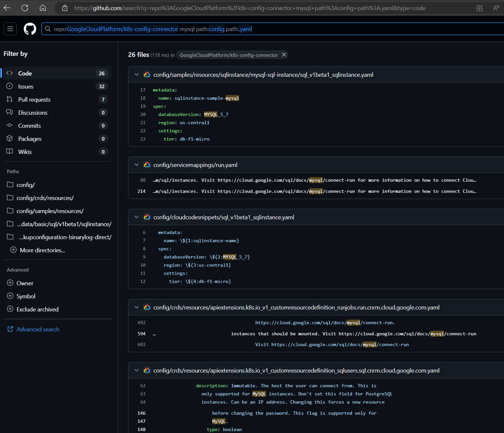Filter by config/samples/resources/ path
Screen dimensions: 504x433
click(57, 211)
